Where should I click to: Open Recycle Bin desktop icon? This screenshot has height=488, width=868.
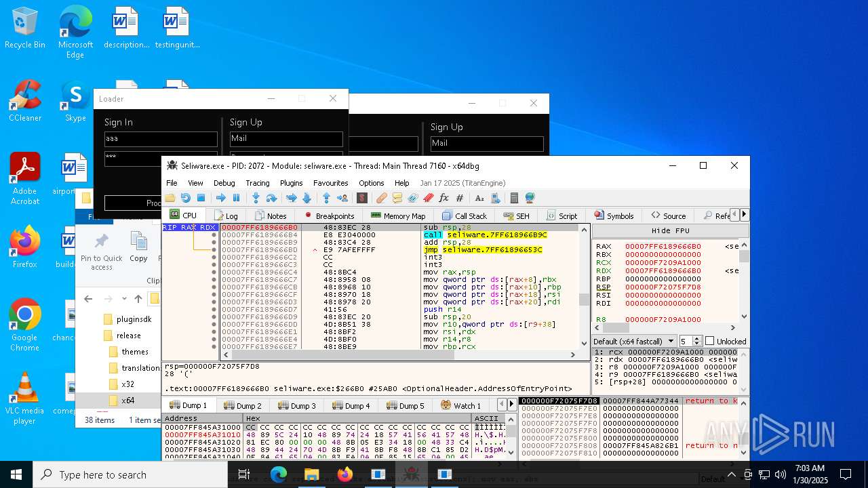pos(25,28)
